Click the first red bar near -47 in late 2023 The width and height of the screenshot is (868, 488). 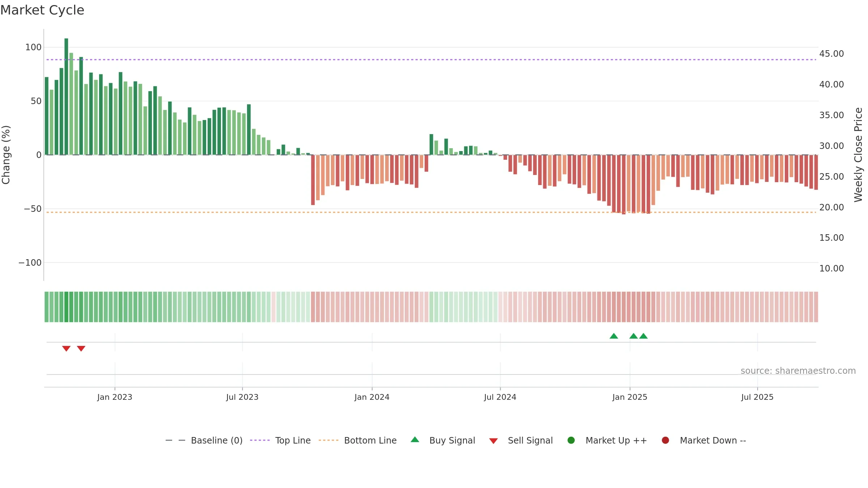click(313, 180)
